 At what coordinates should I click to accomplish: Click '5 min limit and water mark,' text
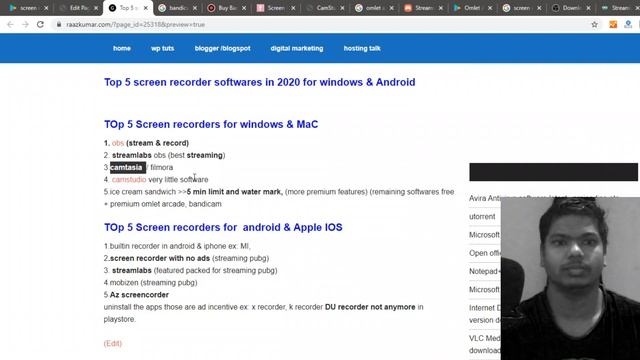click(x=235, y=192)
